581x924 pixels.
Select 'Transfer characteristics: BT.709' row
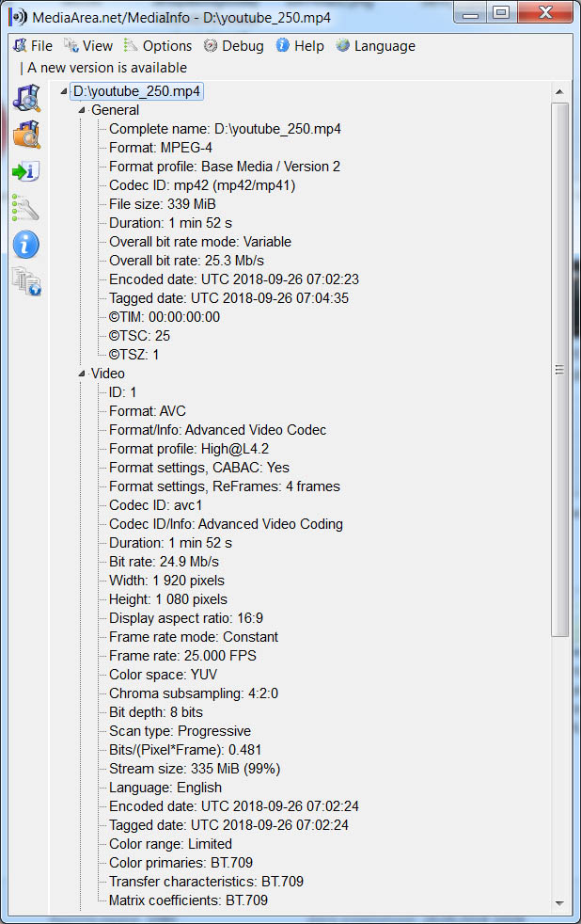click(x=207, y=883)
